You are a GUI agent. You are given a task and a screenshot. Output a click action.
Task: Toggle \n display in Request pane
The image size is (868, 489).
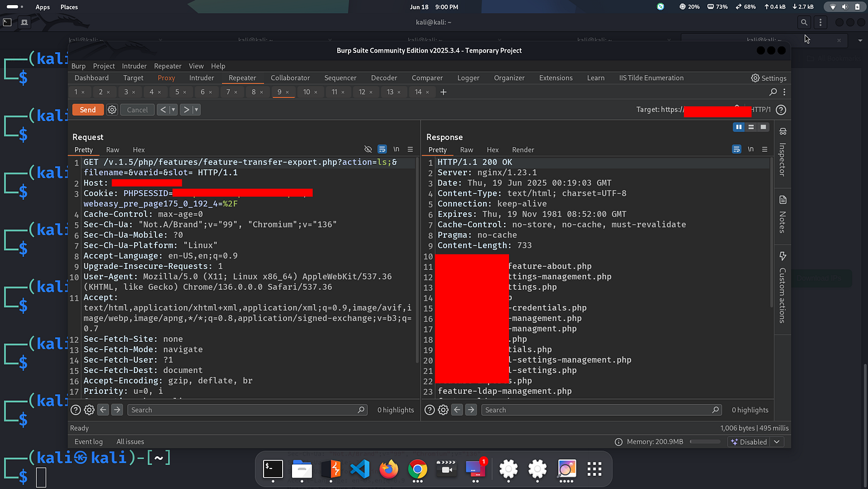pos(397,150)
